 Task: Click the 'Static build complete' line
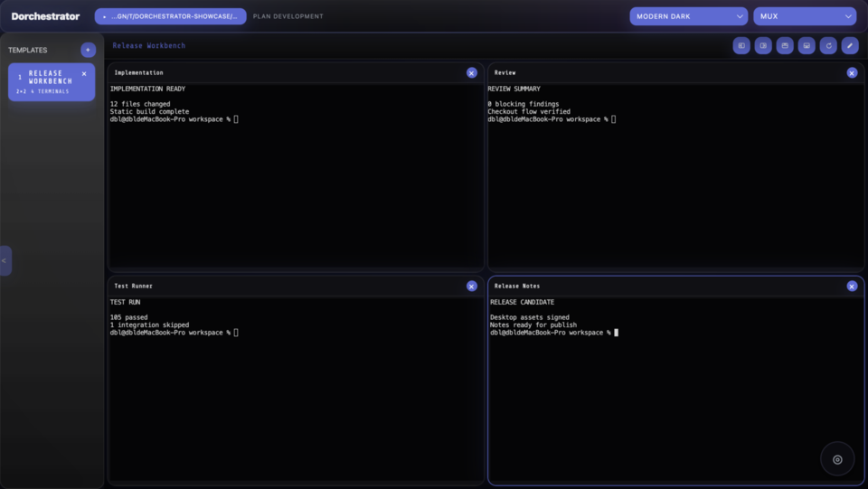(149, 112)
